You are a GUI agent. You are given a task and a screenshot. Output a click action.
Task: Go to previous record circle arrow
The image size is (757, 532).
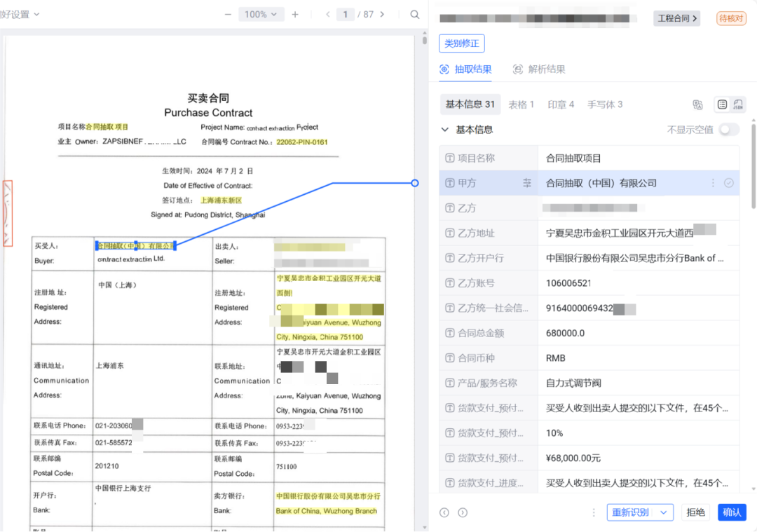444,512
